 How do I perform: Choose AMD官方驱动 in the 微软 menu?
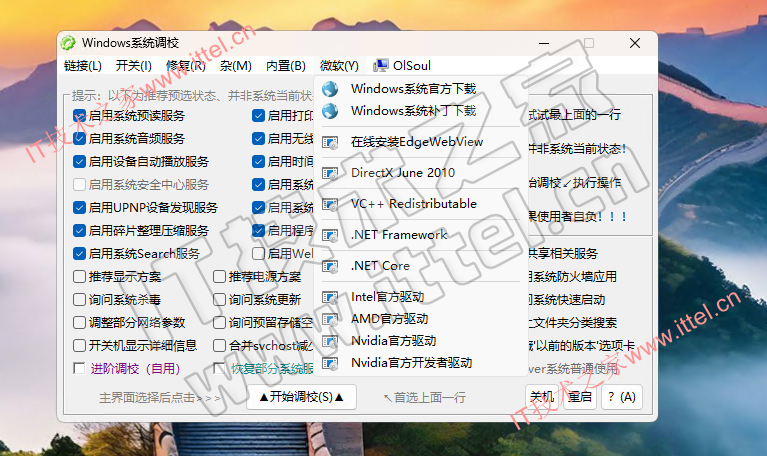[x=389, y=319]
